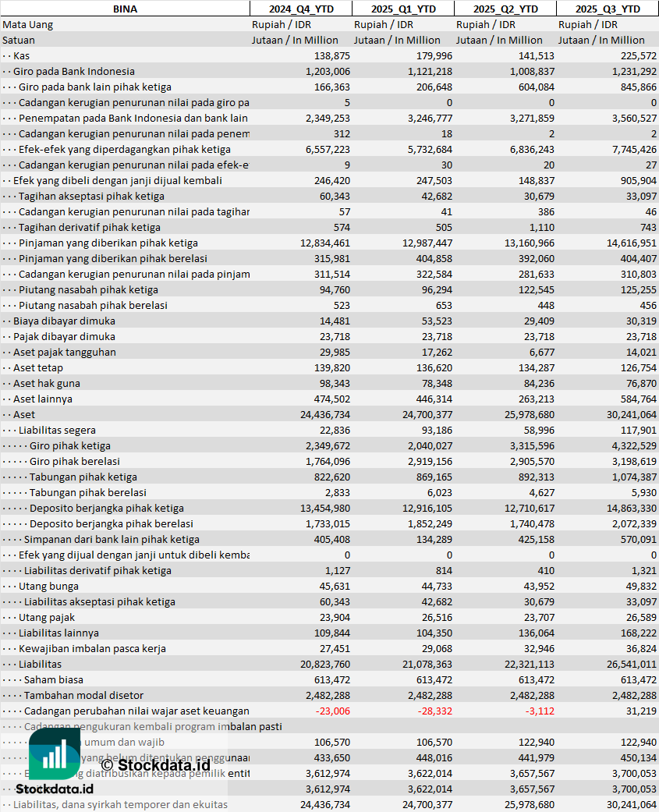The image size is (659, 812).
Task: Click Aset lainnya row label
Action: (43, 399)
